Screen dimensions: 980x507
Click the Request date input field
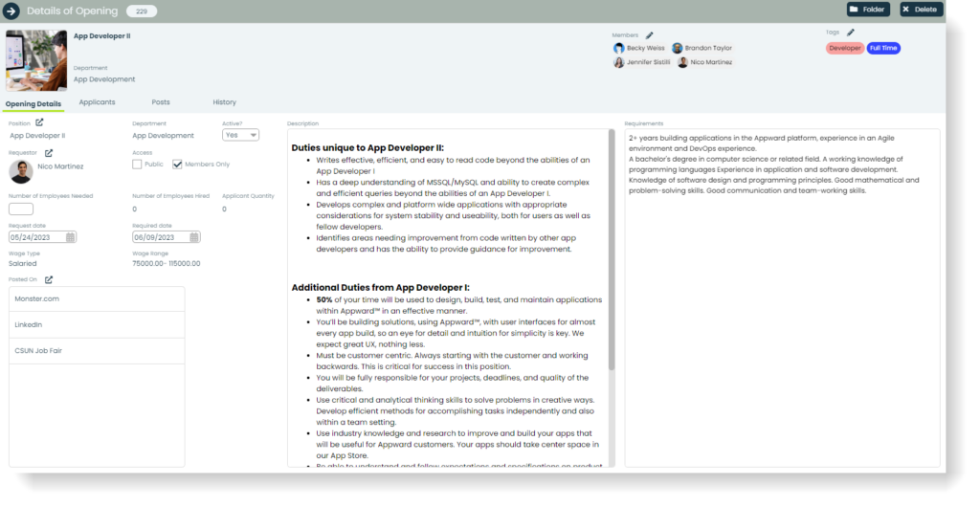tap(42, 237)
